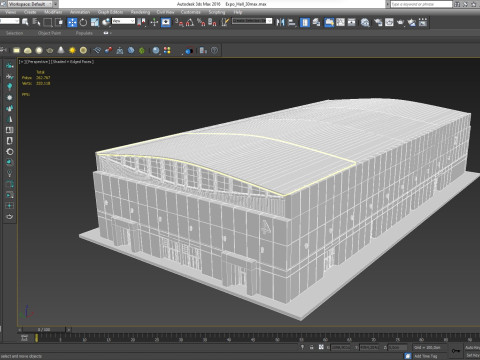Viewport: 480px width, 360px height.
Task: Open the selection filter dropdown
Action: tap(9, 21)
